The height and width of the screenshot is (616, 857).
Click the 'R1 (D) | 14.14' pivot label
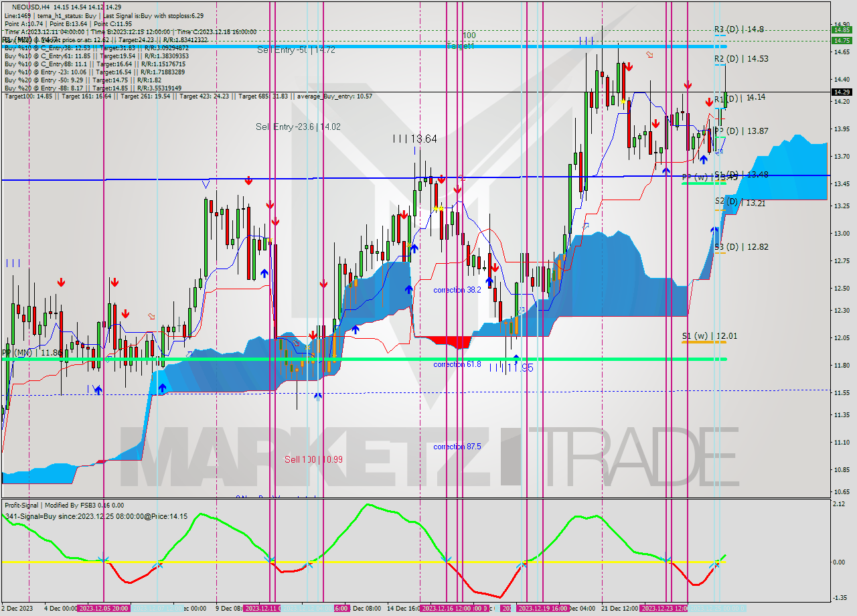[x=740, y=98]
